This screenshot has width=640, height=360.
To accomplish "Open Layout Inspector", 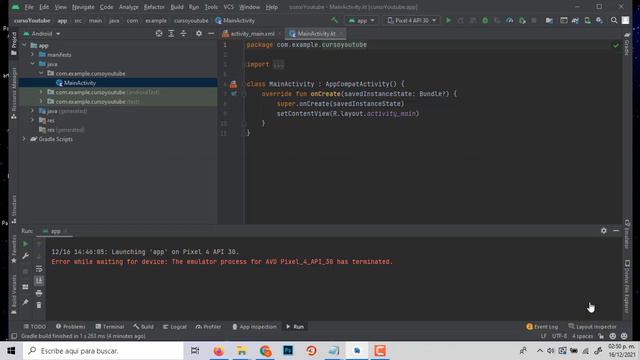I will 592,327.
